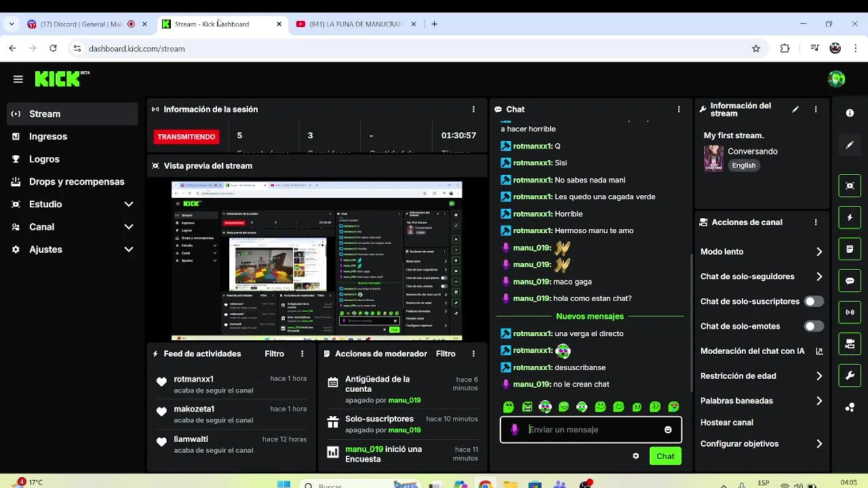
Task: Click Hostear canal
Action: tap(726, 422)
